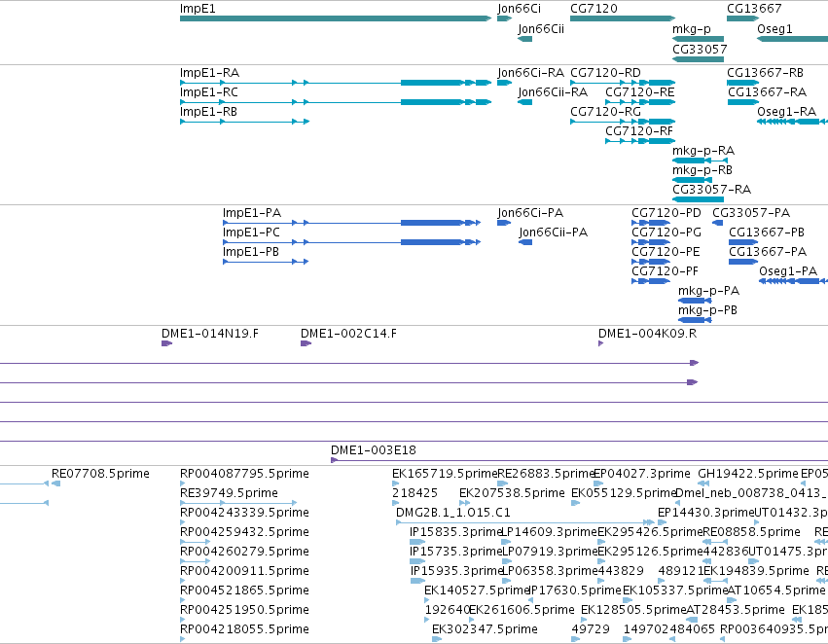Click EST RP004243339.5prime
The image size is (828, 644).
pos(244,513)
